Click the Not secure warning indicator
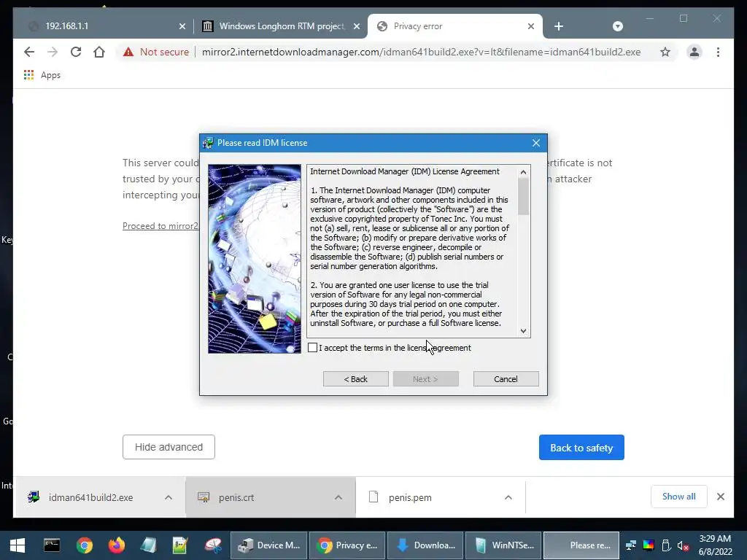747x560 pixels. click(x=156, y=52)
